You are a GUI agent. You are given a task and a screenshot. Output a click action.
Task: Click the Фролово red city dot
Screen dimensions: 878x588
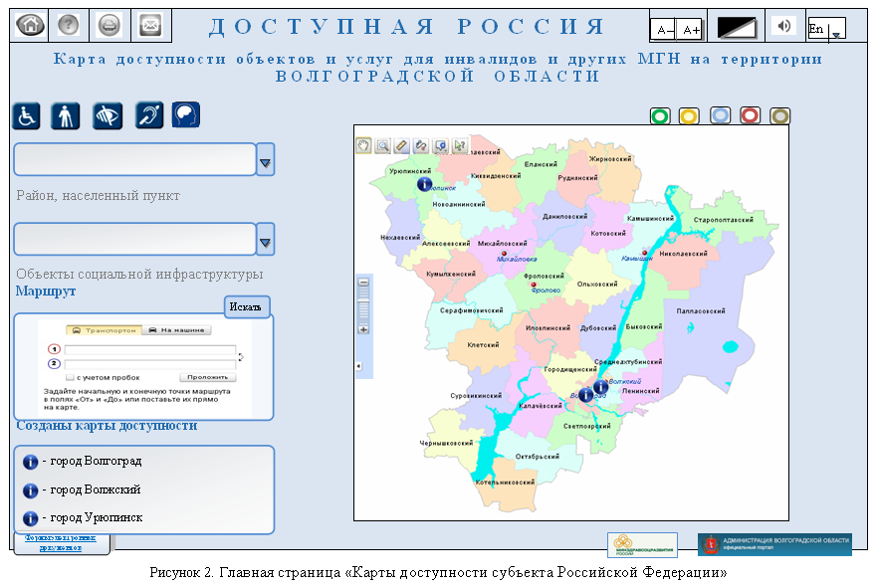click(534, 285)
